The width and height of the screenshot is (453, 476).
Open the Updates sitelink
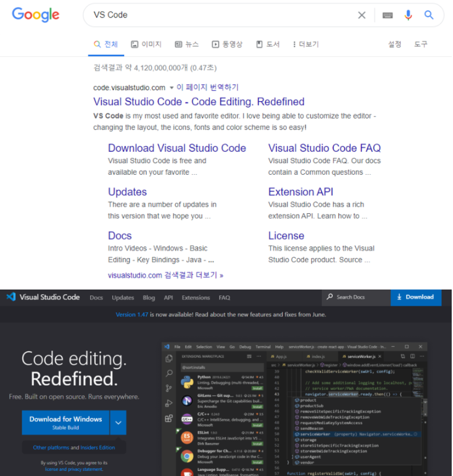click(x=127, y=192)
